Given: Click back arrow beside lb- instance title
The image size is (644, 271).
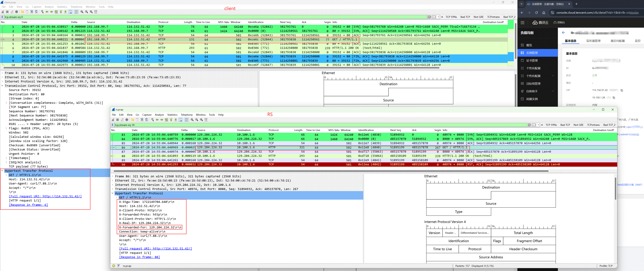Looking at the screenshot, I should pyautogui.click(x=563, y=33).
